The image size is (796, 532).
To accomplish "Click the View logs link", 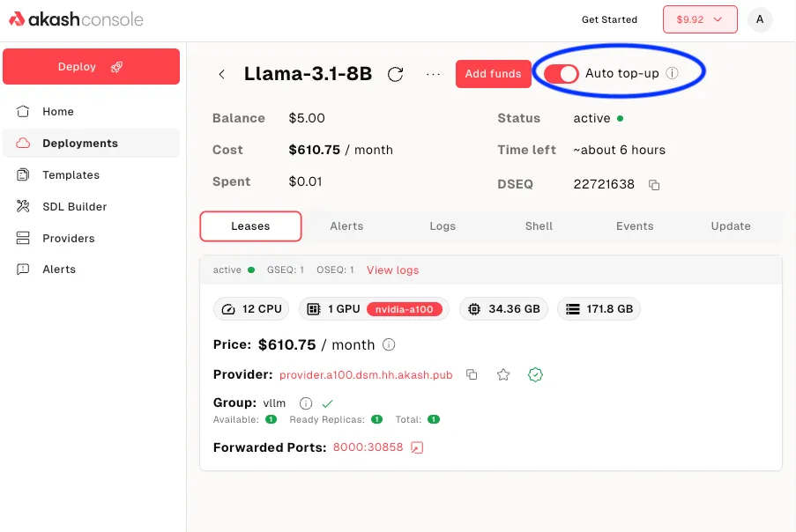I will coord(392,270).
